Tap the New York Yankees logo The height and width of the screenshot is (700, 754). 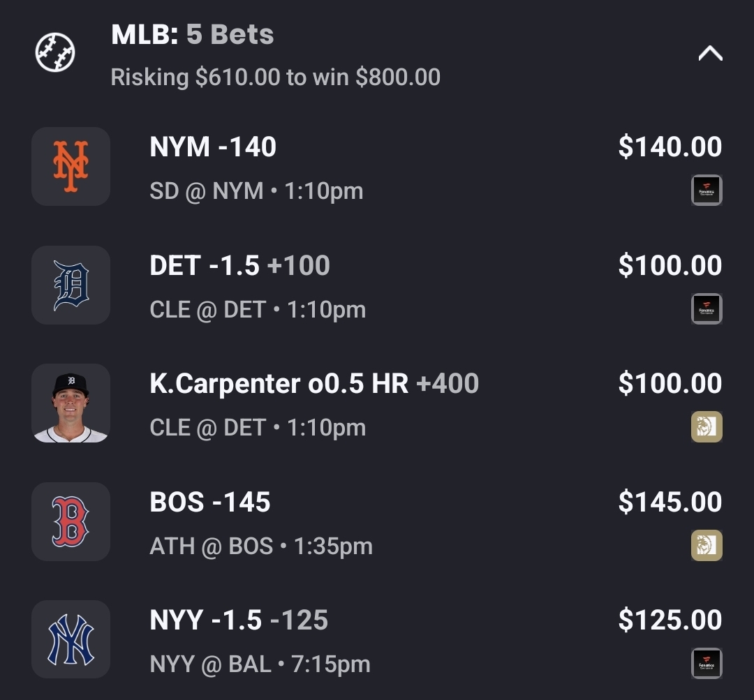[x=71, y=639]
